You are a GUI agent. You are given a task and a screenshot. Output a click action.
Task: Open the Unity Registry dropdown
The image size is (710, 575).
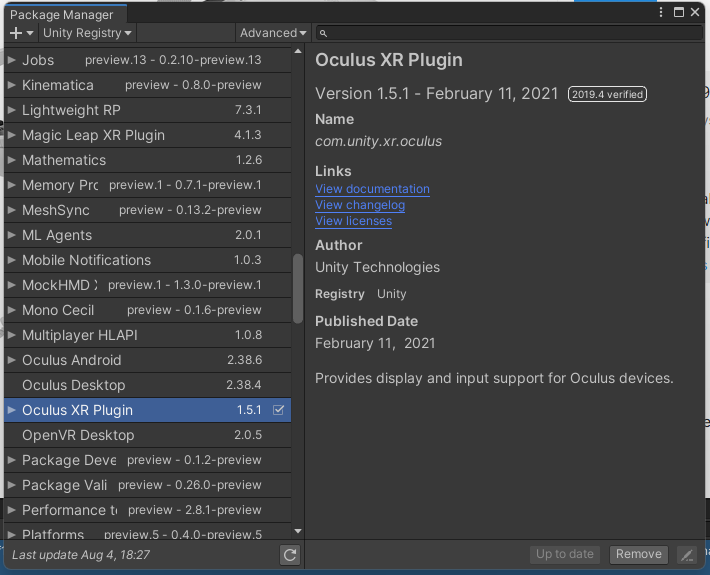click(x=87, y=33)
